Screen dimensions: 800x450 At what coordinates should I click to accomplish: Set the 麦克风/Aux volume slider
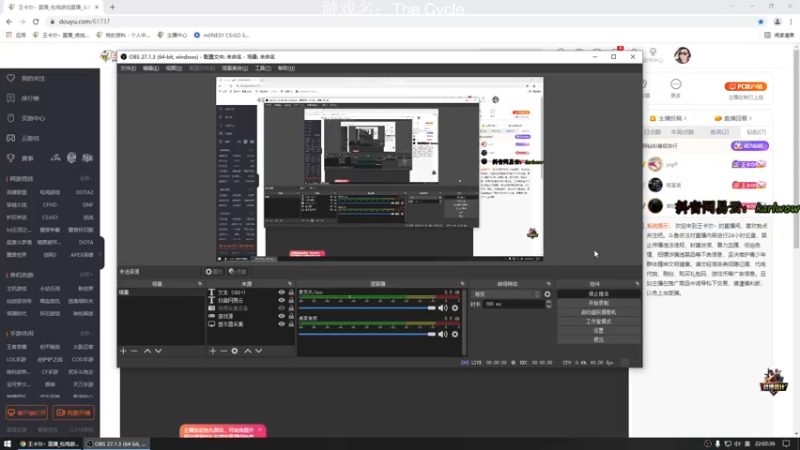(x=367, y=308)
